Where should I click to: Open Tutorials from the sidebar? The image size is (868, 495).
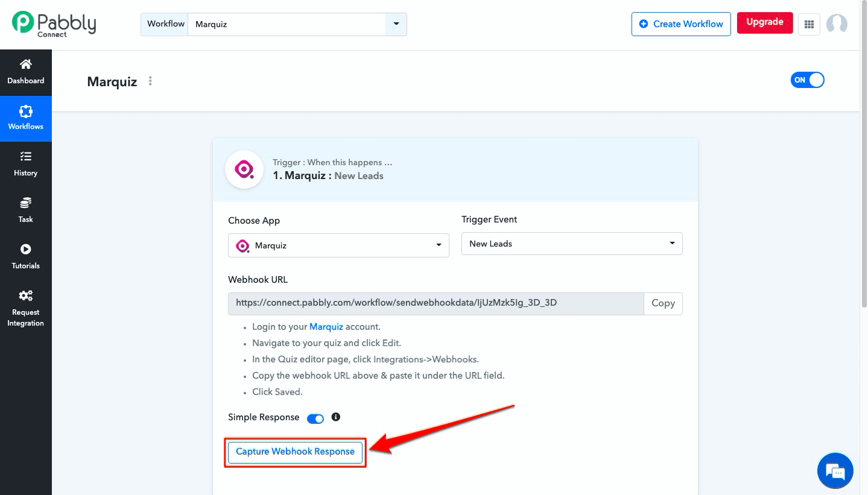coord(25,257)
